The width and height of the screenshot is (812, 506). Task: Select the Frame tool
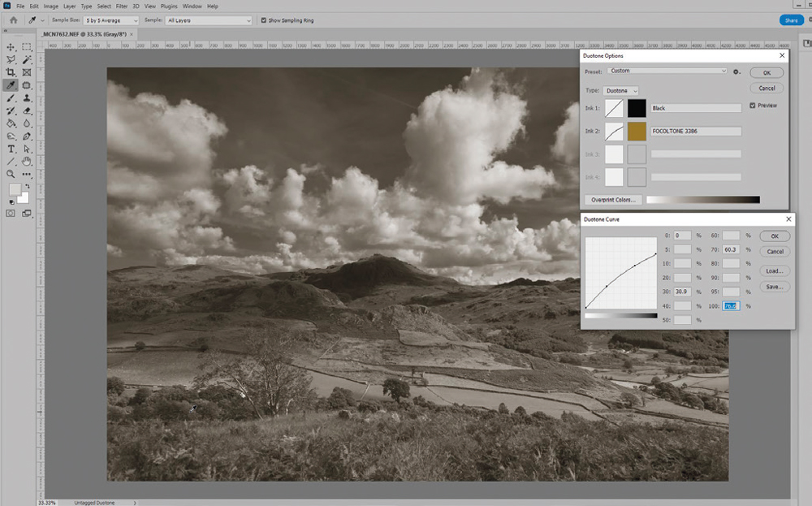pos(27,72)
